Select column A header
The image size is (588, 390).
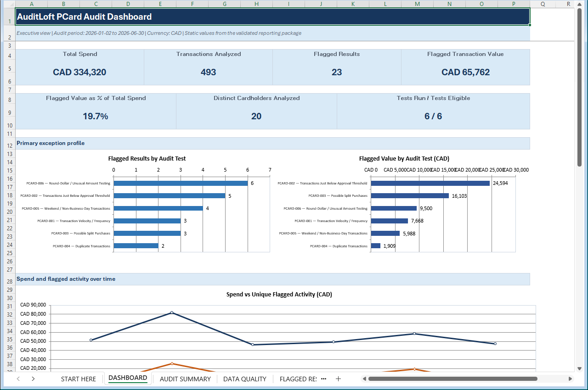pyautogui.click(x=31, y=4)
